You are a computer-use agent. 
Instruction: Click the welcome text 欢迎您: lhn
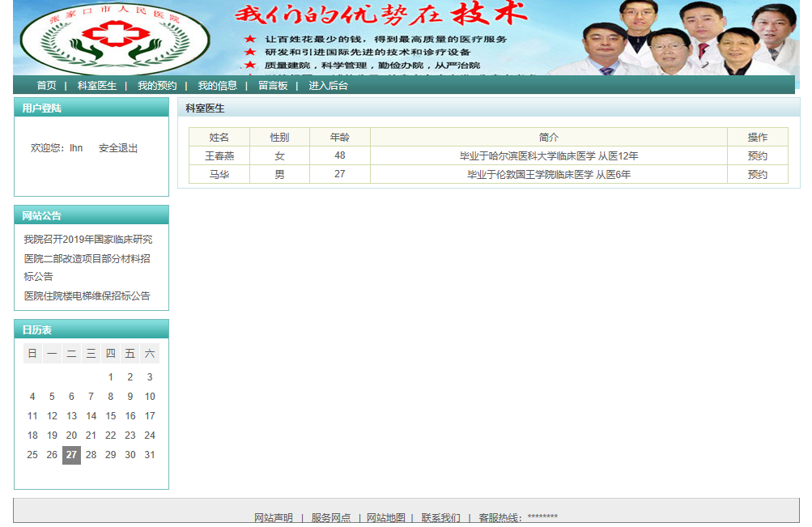pos(57,148)
